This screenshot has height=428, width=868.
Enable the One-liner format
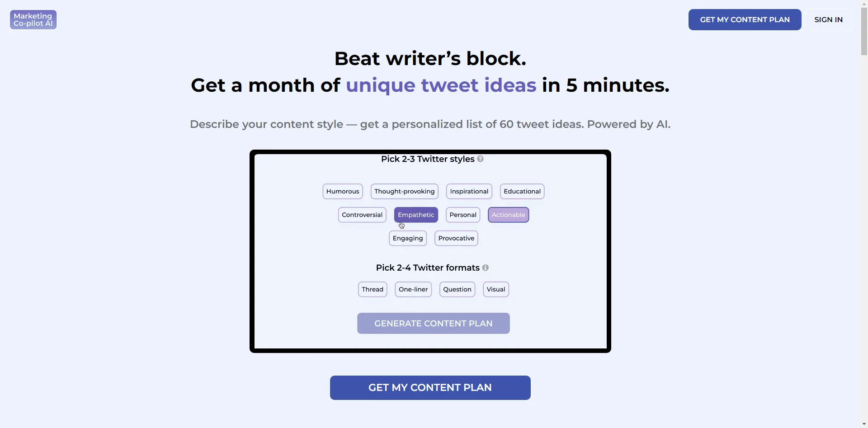point(413,289)
